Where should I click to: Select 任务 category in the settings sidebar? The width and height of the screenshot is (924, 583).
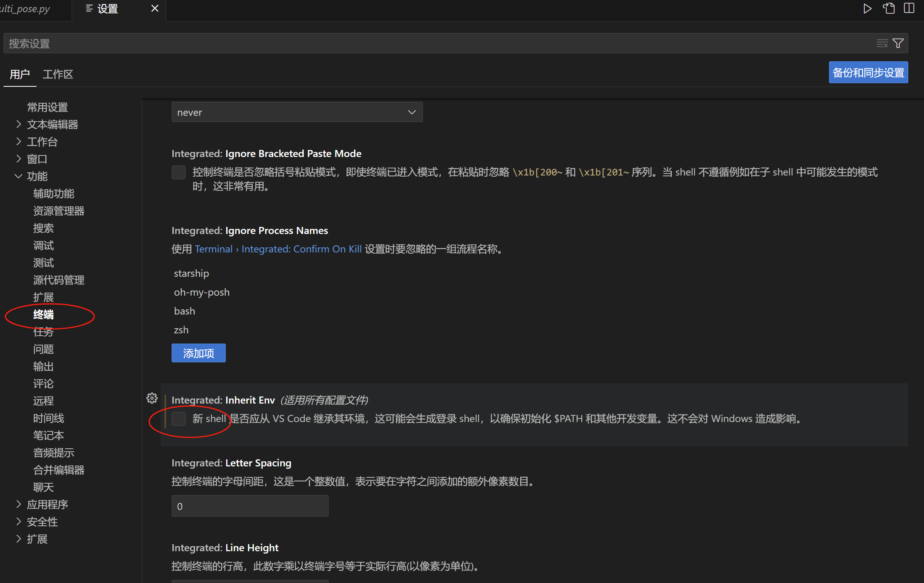(x=43, y=332)
